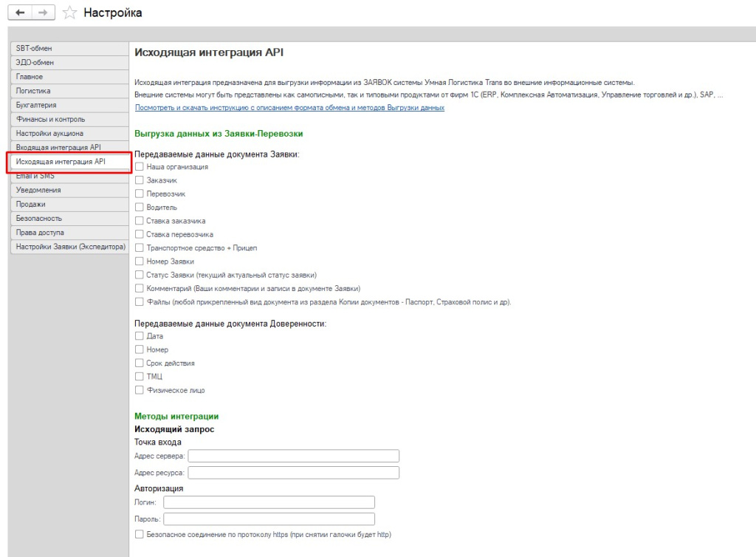The width and height of the screenshot is (756, 557).
Task: Check the Ставка перевозчика option
Action: 140,234
